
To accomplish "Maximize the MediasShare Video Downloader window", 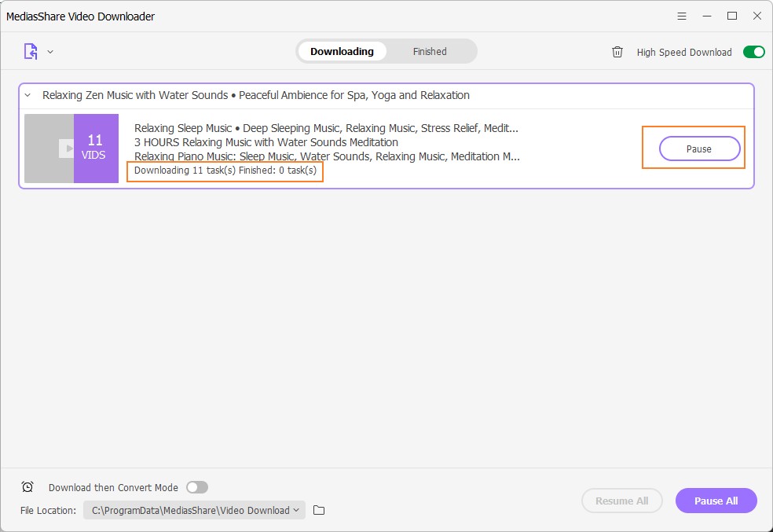I will pyautogui.click(x=732, y=16).
